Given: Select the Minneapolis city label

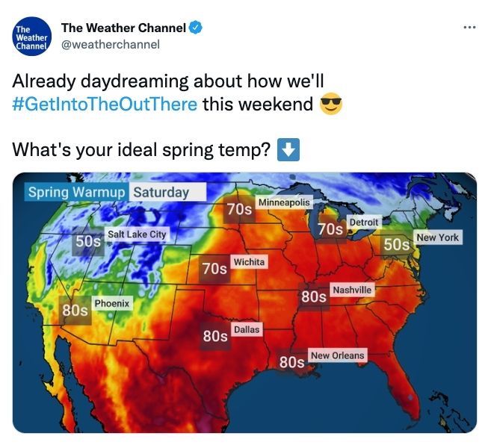Looking at the screenshot, I should [x=284, y=202].
